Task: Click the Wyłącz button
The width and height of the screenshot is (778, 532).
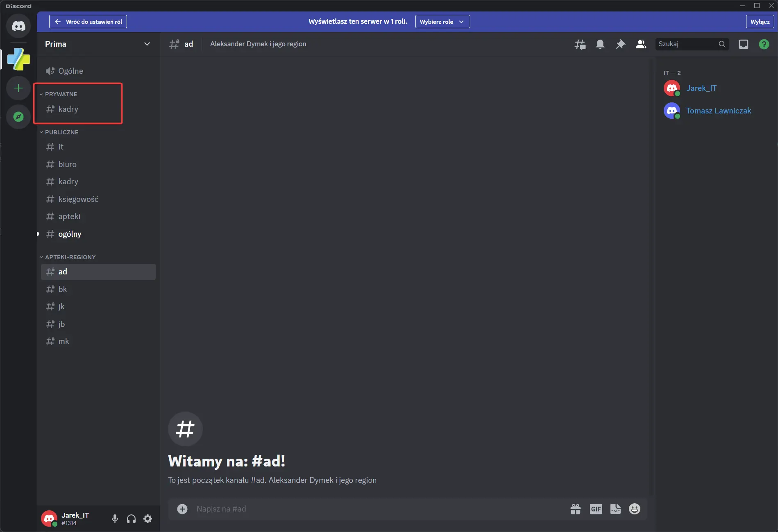Action: coord(760,22)
